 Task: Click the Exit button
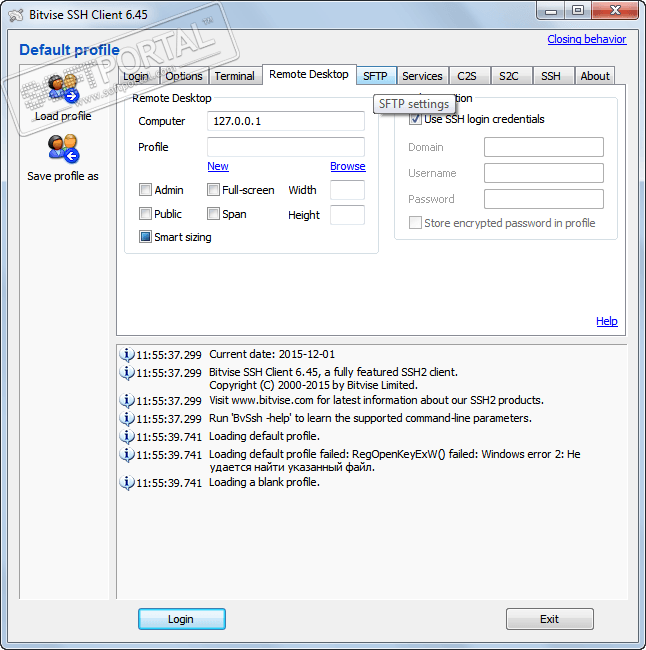(550, 619)
